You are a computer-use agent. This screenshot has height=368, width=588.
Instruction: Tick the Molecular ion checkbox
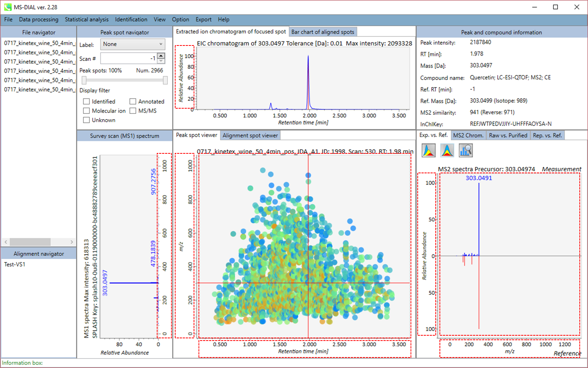click(x=86, y=111)
